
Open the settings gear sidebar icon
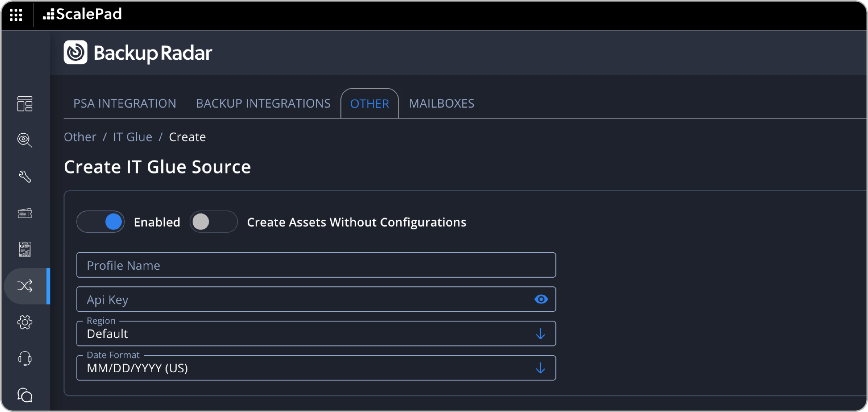coord(25,322)
